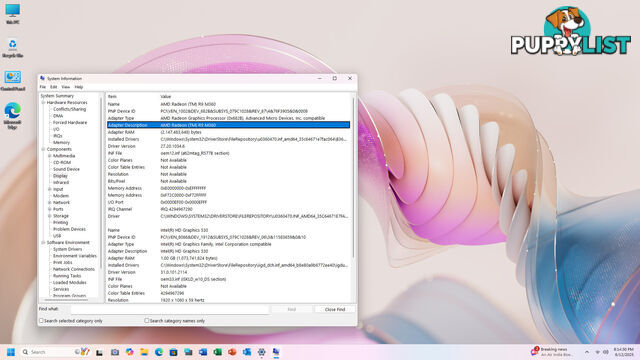Open the View menu
This screenshot has height=360, width=640.
click(65, 87)
